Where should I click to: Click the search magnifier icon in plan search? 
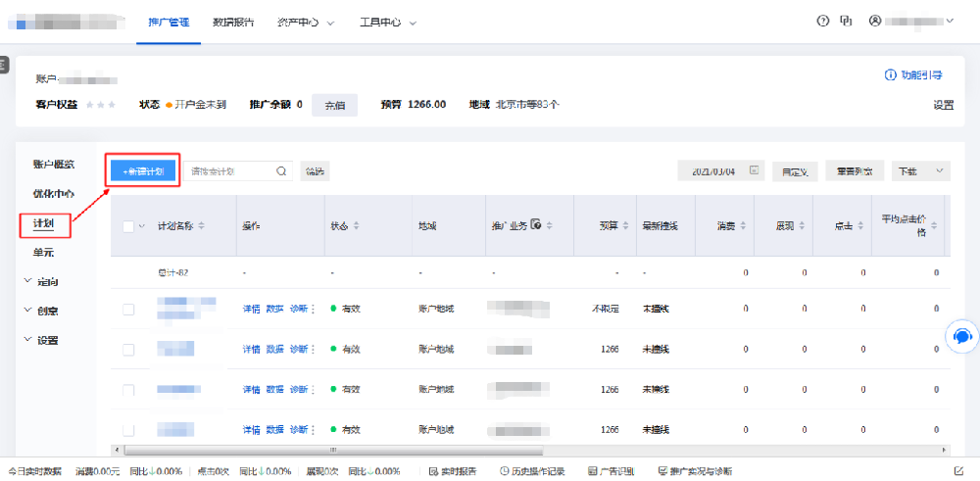pyautogui.click(x=281, y=170)
